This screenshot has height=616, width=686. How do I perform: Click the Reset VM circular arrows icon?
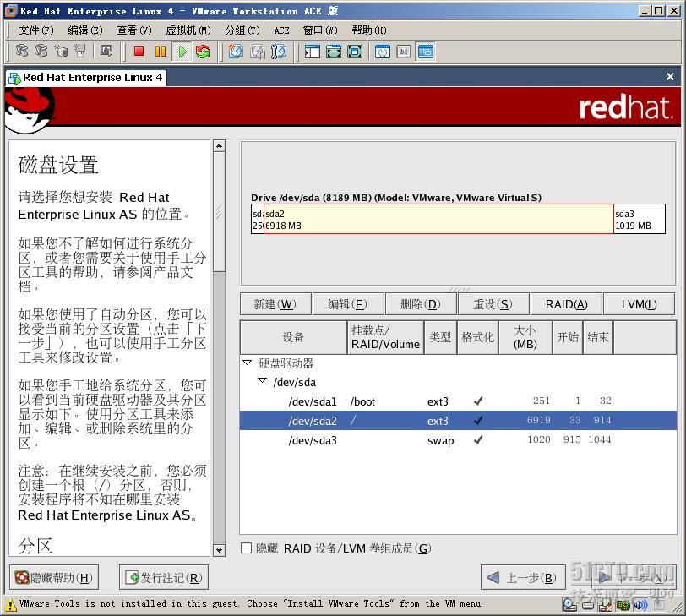pyautogui.click(x=203, y=52)
